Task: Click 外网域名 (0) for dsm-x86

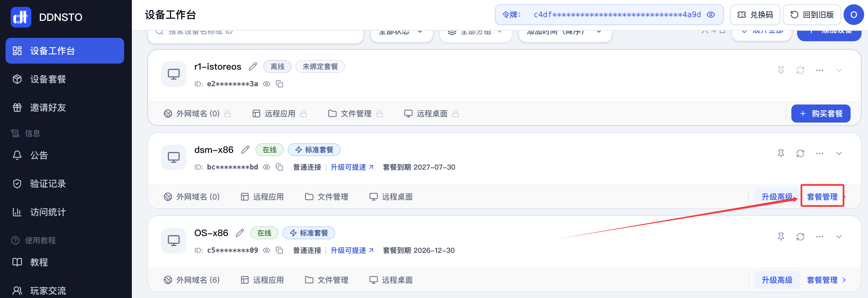Action: pyautogui.click(x=191, y=197)
